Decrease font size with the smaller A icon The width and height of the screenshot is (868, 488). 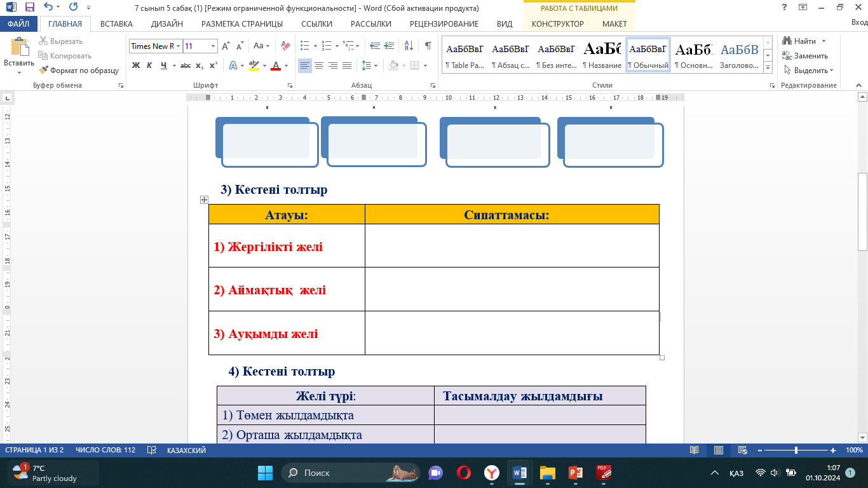click(240, 46)
